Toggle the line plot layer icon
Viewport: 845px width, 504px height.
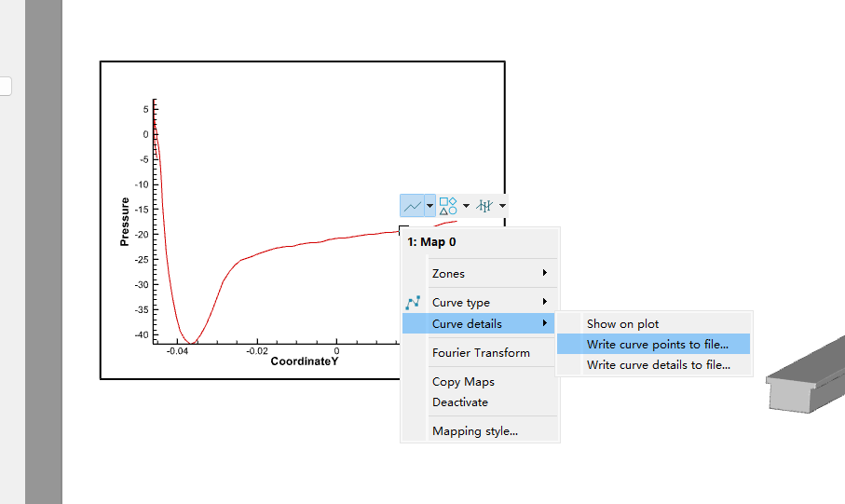412,205
